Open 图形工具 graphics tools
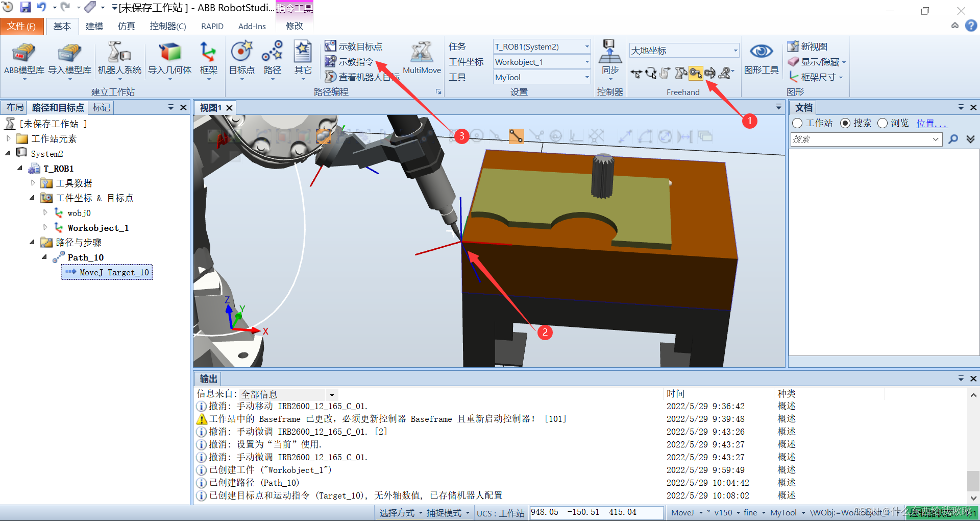The width and height of the screenshot is (980, 521). pos(761,59)
